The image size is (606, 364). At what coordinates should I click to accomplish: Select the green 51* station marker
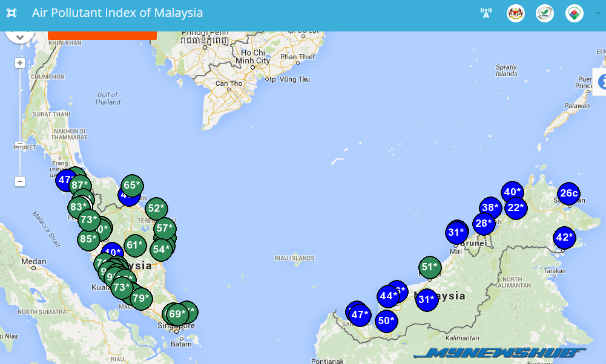[x=429, y=267]
